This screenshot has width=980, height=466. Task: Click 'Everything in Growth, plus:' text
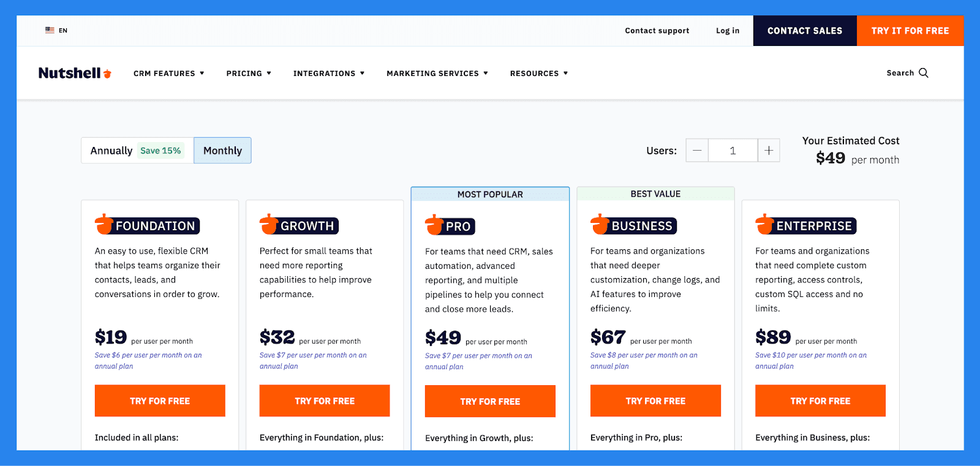tap(479, 438)
